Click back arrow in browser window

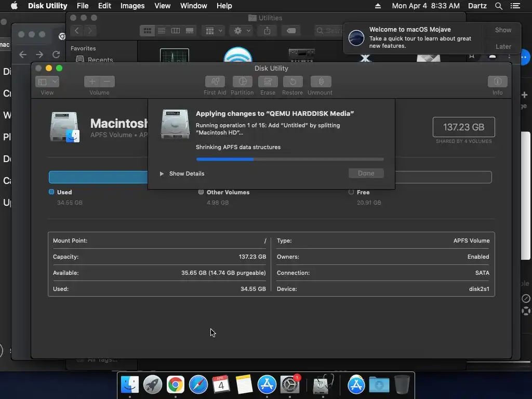coord(23,54)
